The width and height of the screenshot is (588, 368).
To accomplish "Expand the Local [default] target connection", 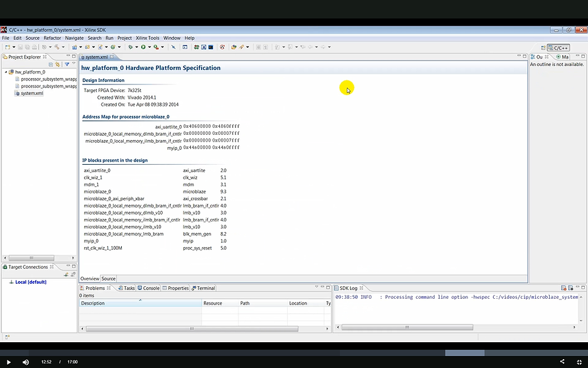I will [x=8, y=282].
